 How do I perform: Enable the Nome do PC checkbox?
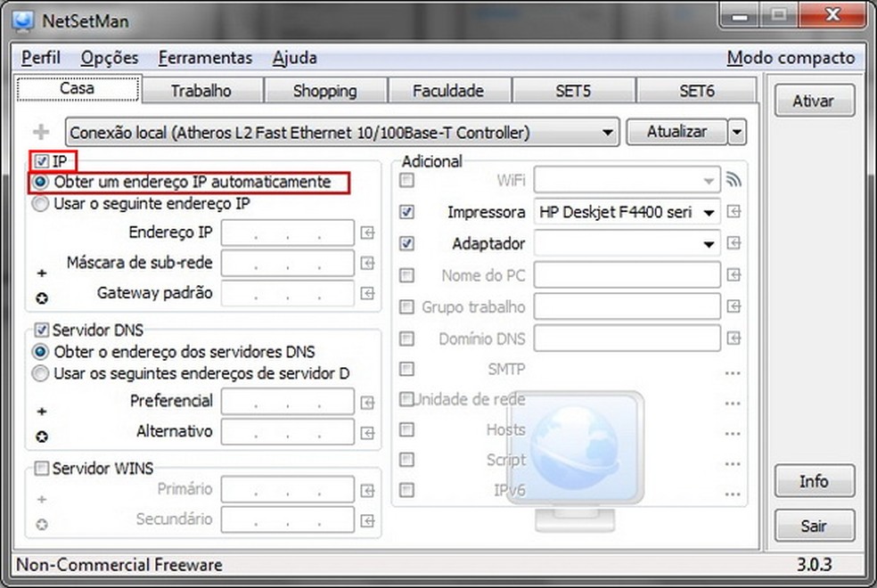coord(407,275)
